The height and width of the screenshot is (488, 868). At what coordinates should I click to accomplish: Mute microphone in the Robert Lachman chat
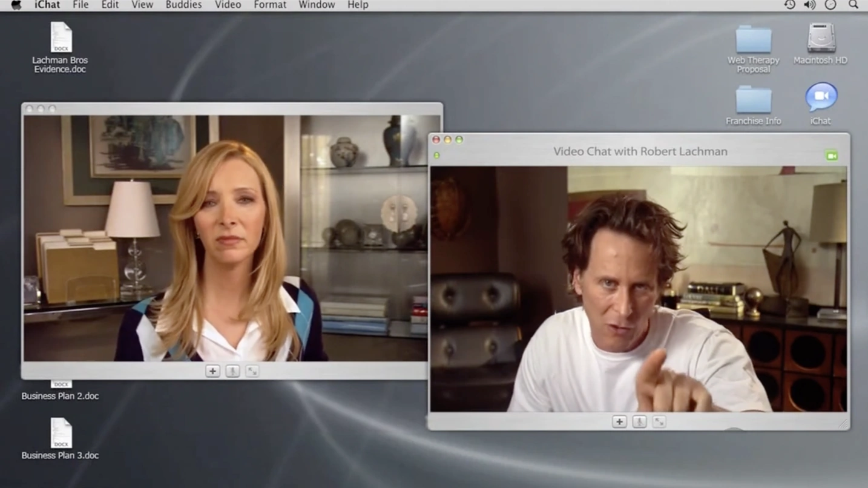639,422
